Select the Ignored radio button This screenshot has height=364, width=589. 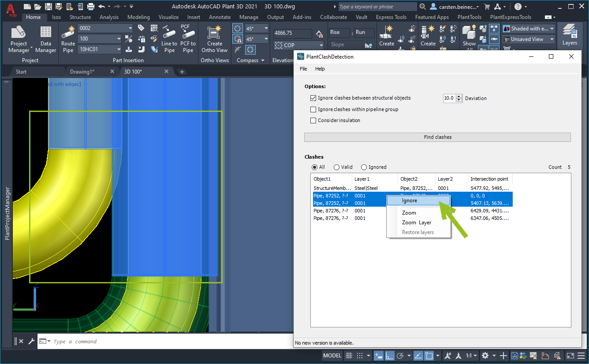[x=364, y=167]
